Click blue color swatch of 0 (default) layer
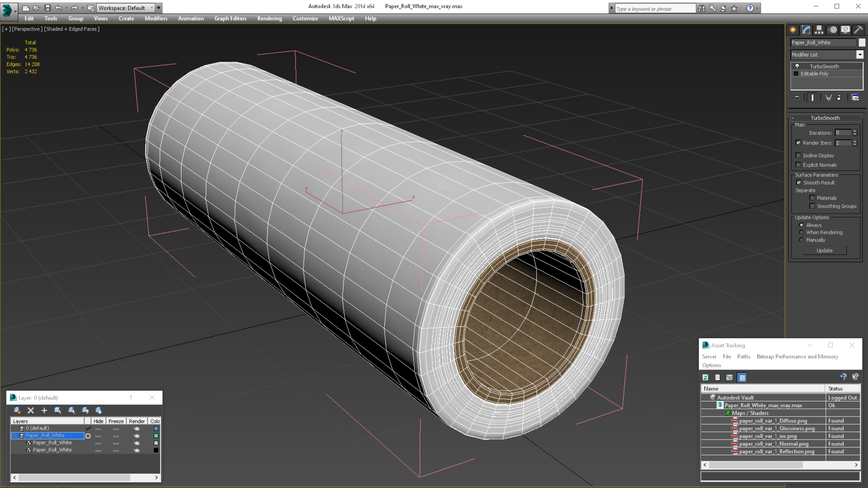This screenshot has height=488, width=868. (x=156, y=428)
